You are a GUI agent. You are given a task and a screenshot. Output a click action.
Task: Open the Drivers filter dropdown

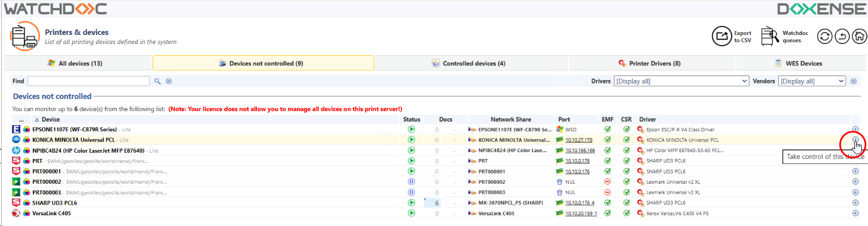coord(681,81)
